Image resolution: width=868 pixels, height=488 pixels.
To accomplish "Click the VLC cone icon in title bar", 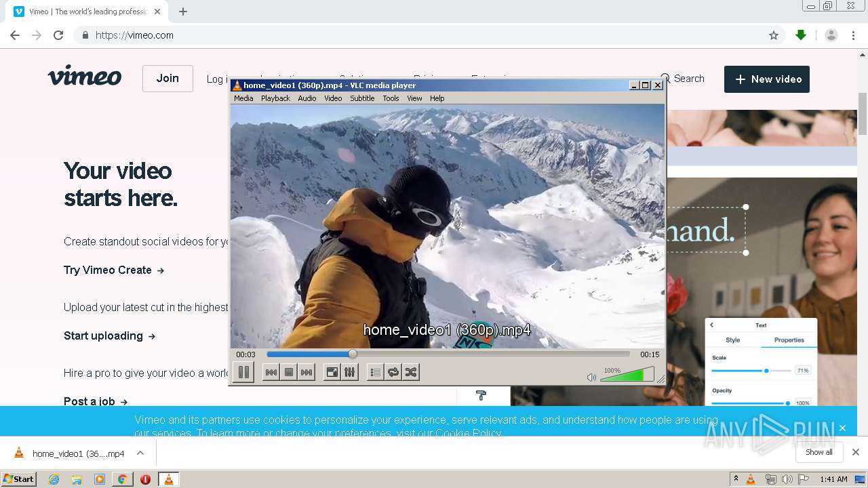I will click(x=237, y=85).
